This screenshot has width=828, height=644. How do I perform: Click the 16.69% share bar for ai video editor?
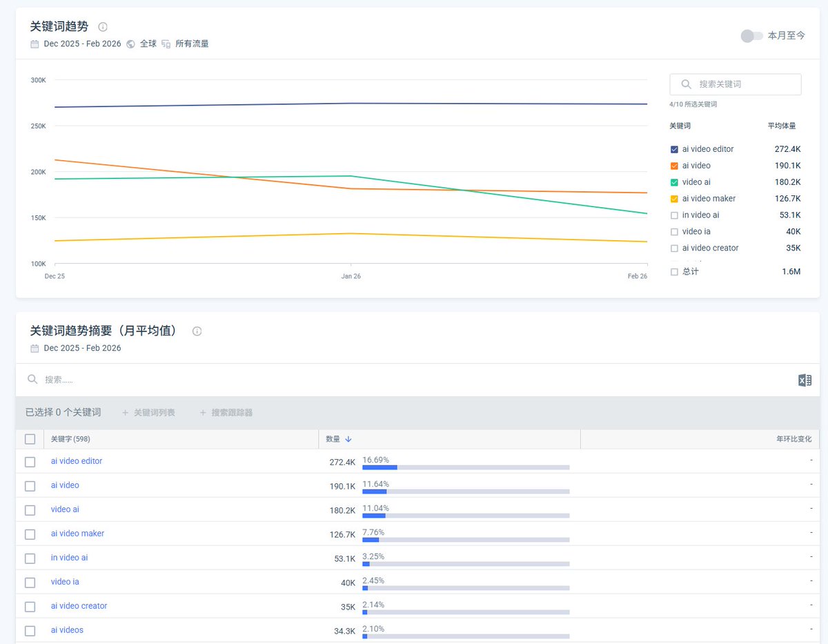(466, 467)
